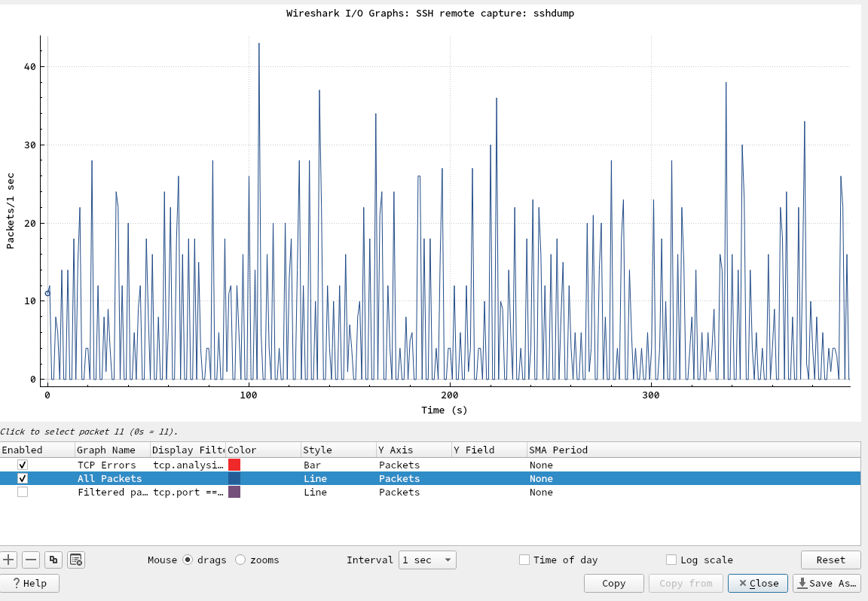868x601 pixels.
Task: Close the I/O Graphs dialog
Action: pyautogui.click(x=758, y=583)
